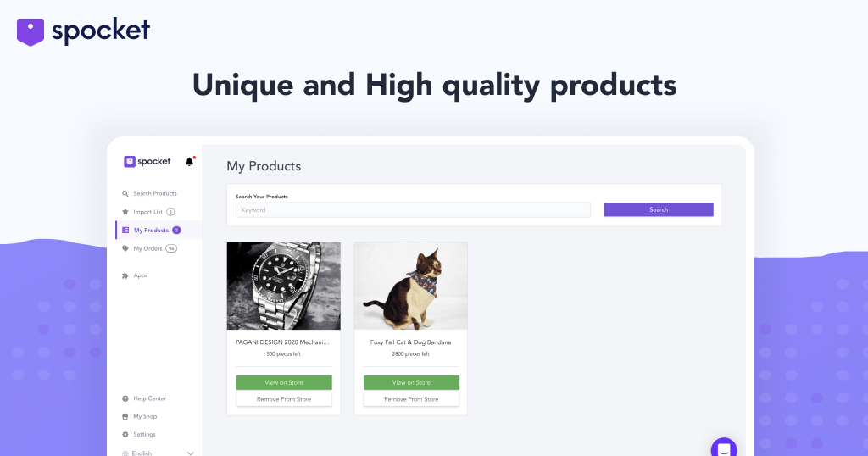Click the Settings gear icon
This screenshot has height=456, width=868.
(x=125, y=435)
